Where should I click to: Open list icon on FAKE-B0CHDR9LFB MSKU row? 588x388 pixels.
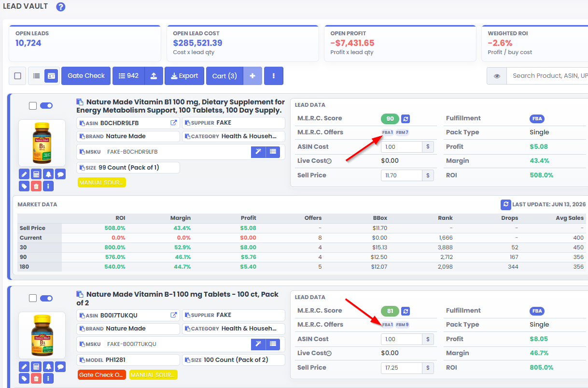[x=273, y=152]
